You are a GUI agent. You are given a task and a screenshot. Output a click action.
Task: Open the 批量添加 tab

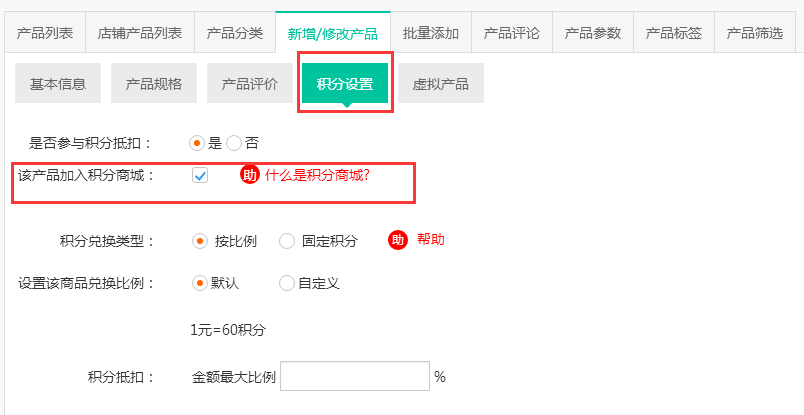431,33
